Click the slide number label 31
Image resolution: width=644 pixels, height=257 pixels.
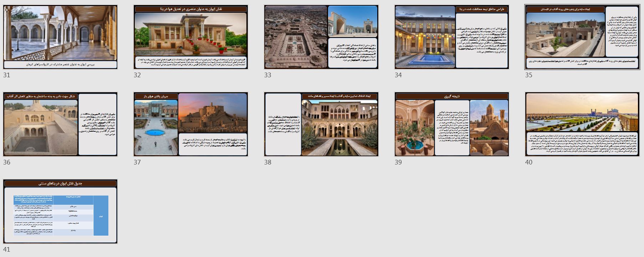[7, 75]
